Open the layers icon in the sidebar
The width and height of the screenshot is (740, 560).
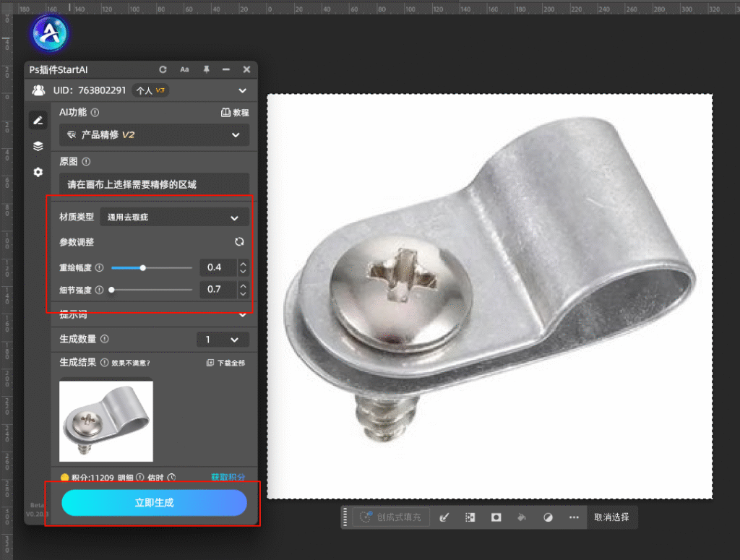click(38, 146)
